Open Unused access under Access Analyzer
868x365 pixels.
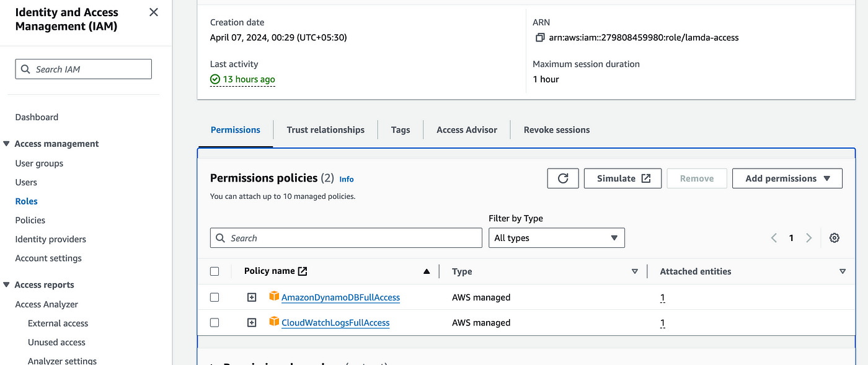56,342
